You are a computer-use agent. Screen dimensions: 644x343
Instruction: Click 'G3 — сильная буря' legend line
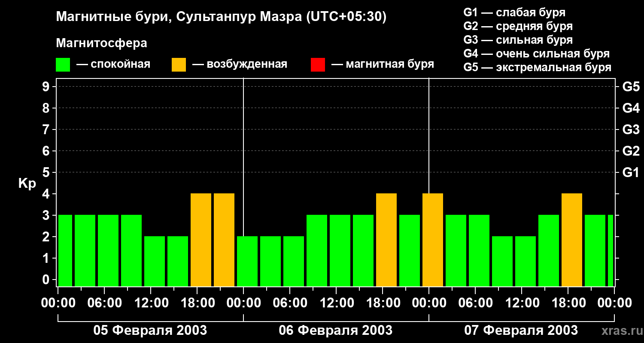(518, 40)
